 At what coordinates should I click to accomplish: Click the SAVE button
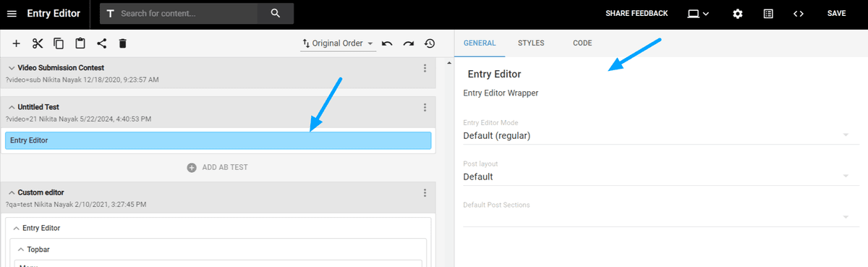[837, 14]
